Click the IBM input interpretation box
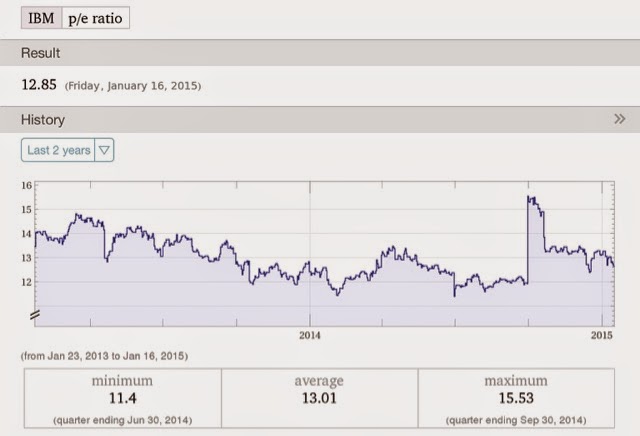Viewport: 640px width, 436px height. (41, 18)
